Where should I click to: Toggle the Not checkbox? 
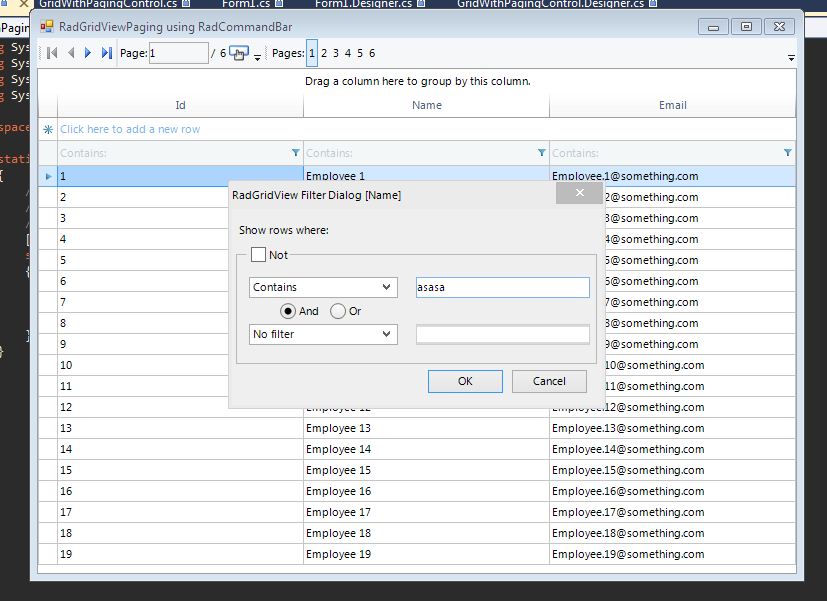(258, 255)
